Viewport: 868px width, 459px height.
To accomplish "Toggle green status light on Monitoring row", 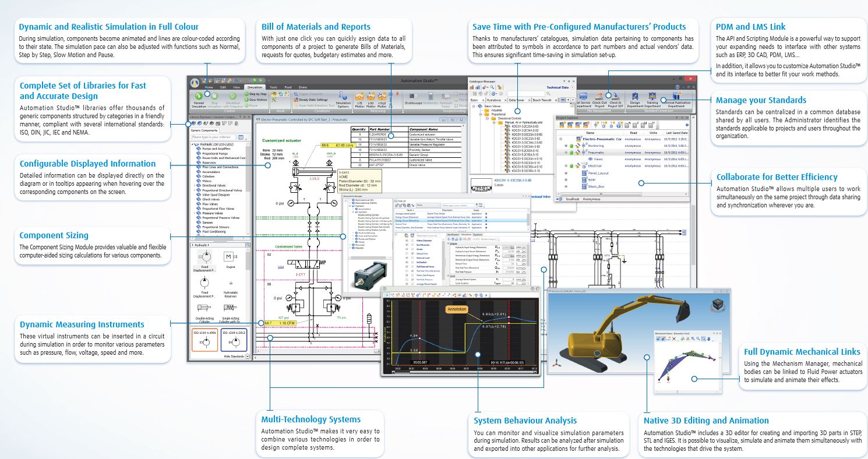I will [x=573, y=146].
